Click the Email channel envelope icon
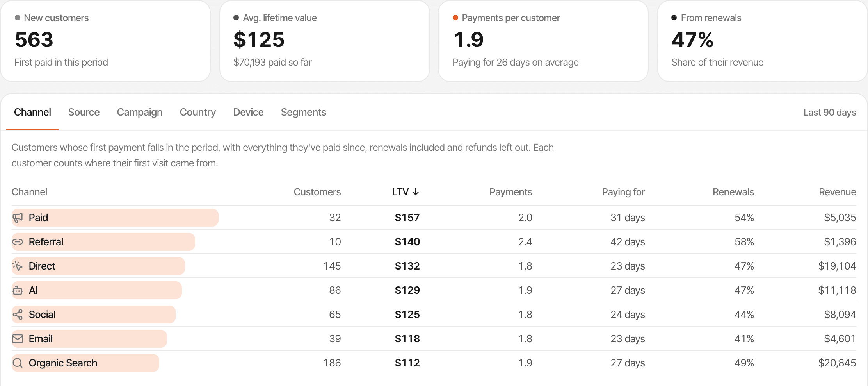This screenshot has width=868, height=386. [18, 339]
